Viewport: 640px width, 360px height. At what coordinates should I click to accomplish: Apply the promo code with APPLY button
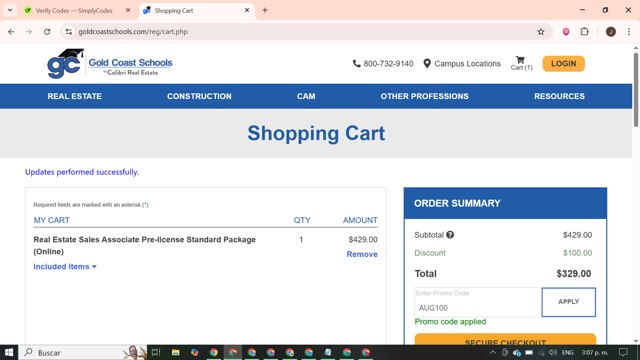pos(569,302)
